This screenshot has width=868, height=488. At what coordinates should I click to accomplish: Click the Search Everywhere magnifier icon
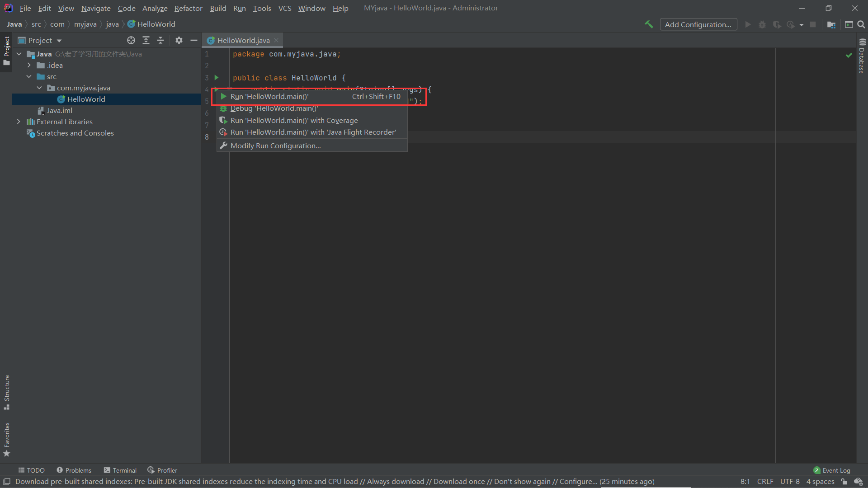coord(861,24)
